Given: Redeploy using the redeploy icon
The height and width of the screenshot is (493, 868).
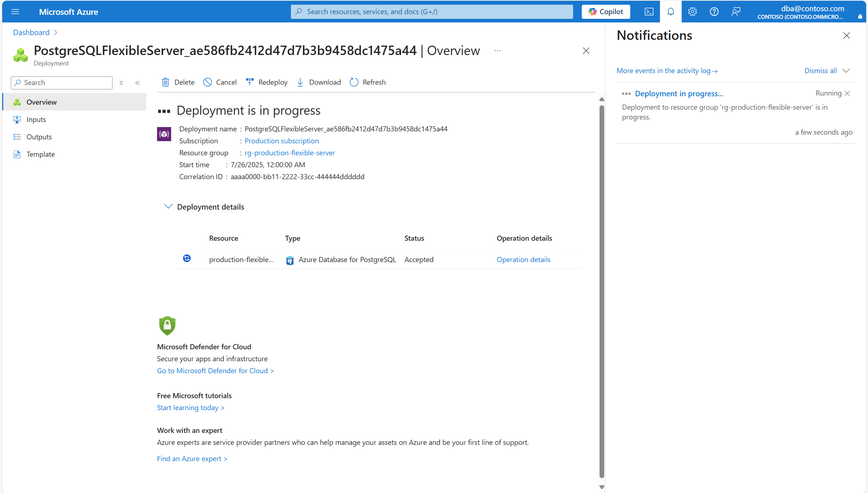Looking at the screenshot, I should tap(250, 82).
